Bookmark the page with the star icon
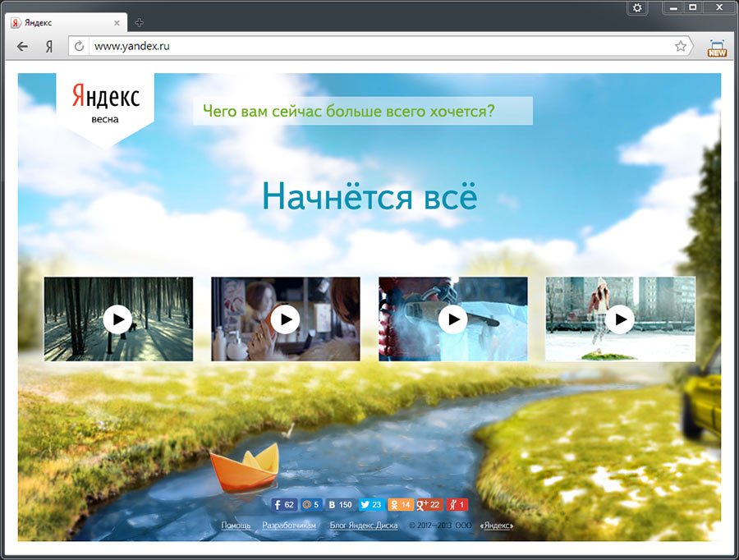The height and width of the screenshot is (560, 739). 681,47
